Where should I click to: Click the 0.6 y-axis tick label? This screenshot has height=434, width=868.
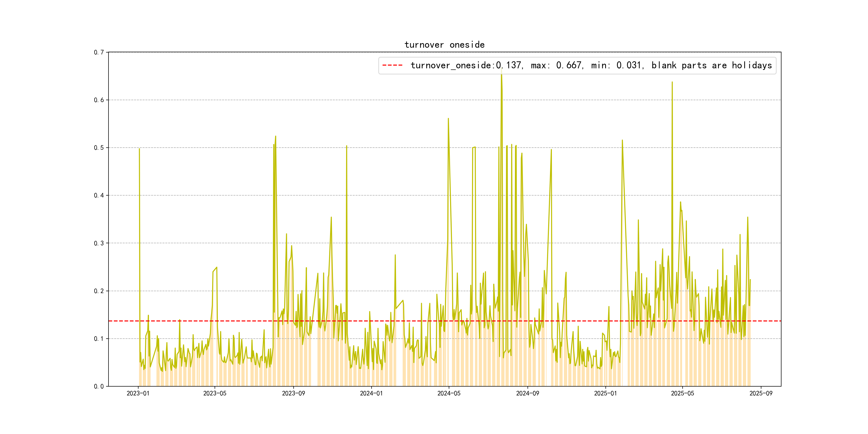[99, 100]
